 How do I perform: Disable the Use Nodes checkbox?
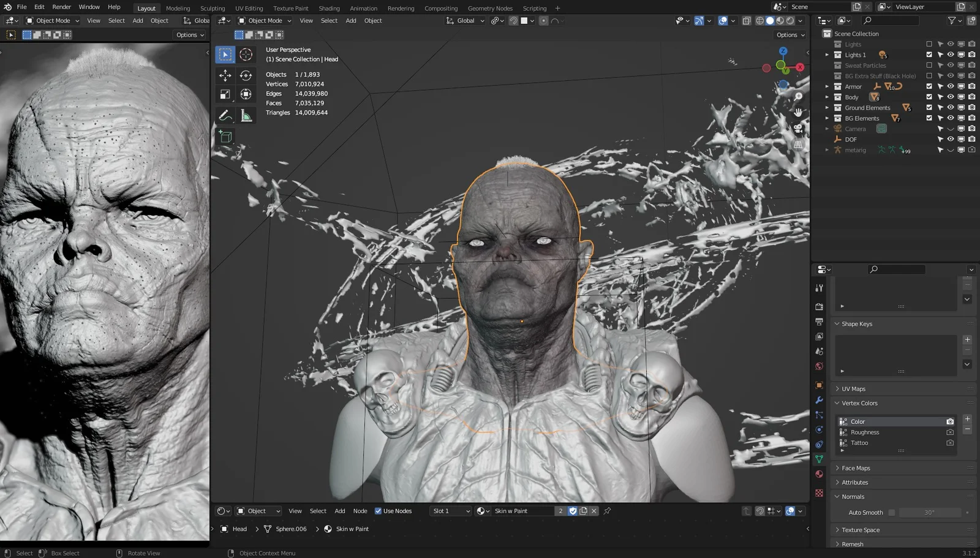point(379,510)
